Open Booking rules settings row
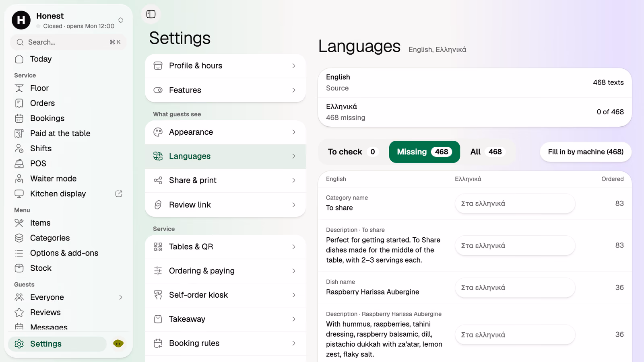Screen dimensions: 644x362 click(225, 343)
